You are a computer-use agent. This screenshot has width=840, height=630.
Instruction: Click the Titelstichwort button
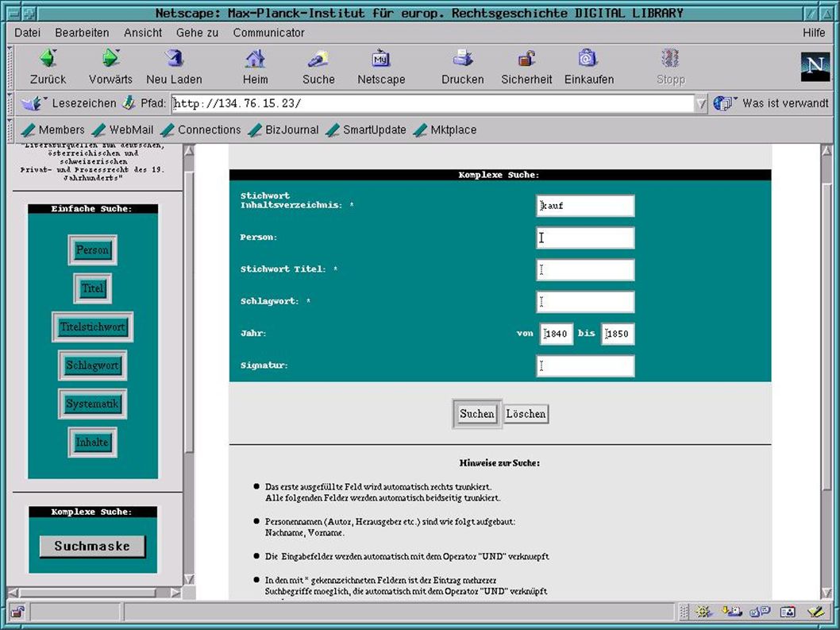92,327
